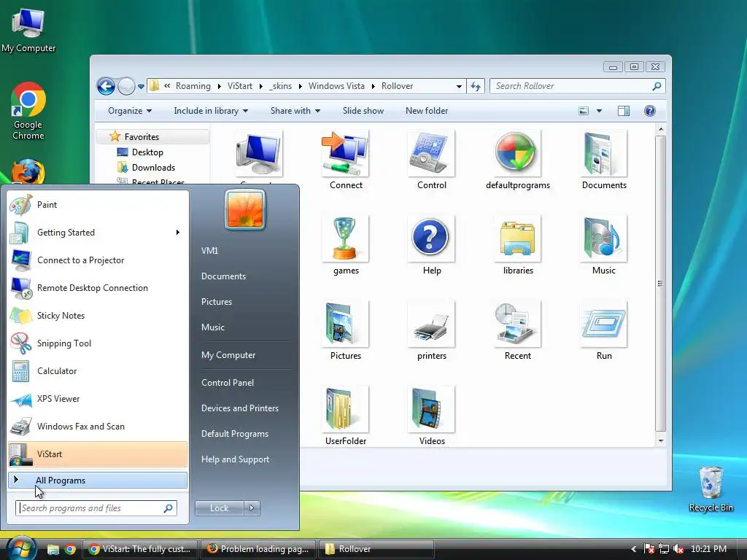Click the explorer vertical scrollbar thumb

tap(660, 284)
